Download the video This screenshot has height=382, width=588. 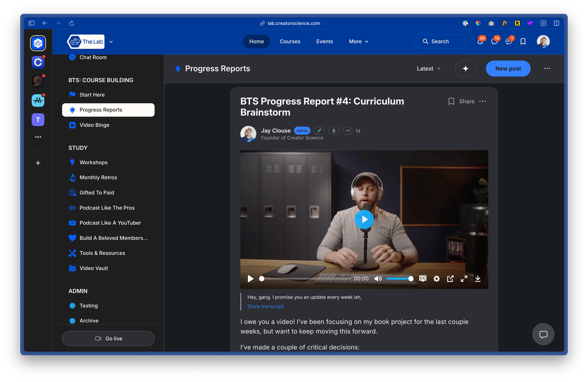(x=478, y=279)
